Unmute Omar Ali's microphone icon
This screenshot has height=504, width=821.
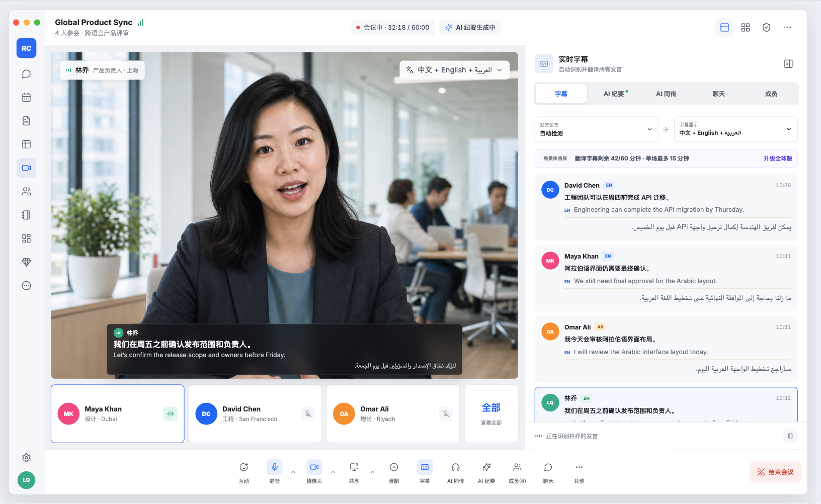446,414
